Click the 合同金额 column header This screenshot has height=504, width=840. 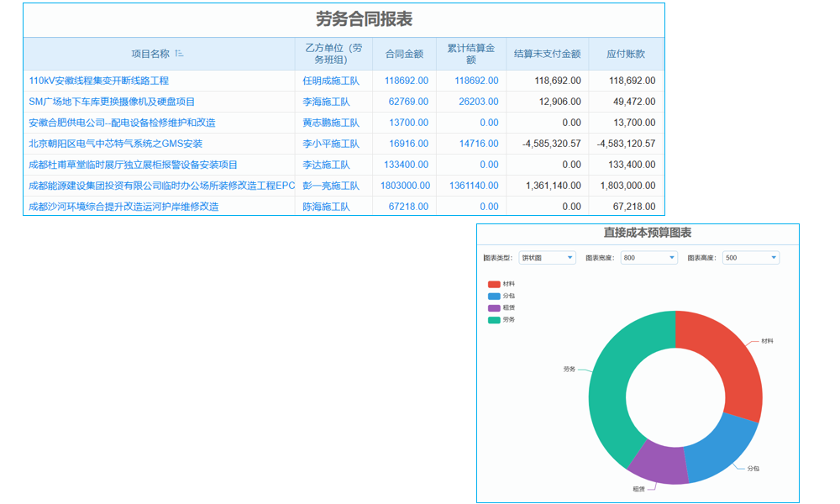404,54
